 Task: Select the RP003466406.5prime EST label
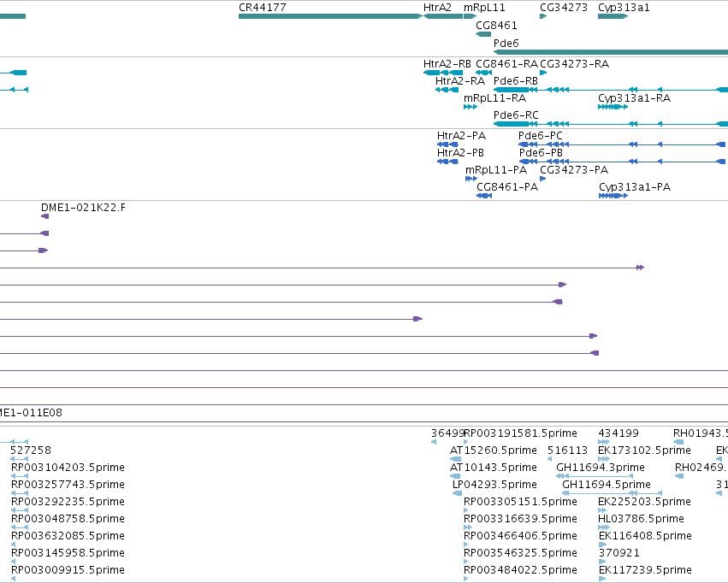pyautogui.click(x=520, y=535)
